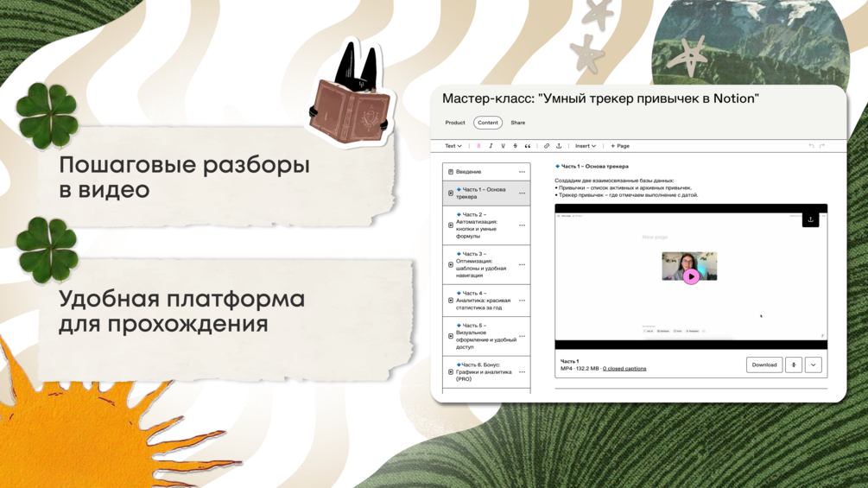This screenshot has height=488, width=868.
Task: Switch to the Product tab
Action: coord(455,123)
